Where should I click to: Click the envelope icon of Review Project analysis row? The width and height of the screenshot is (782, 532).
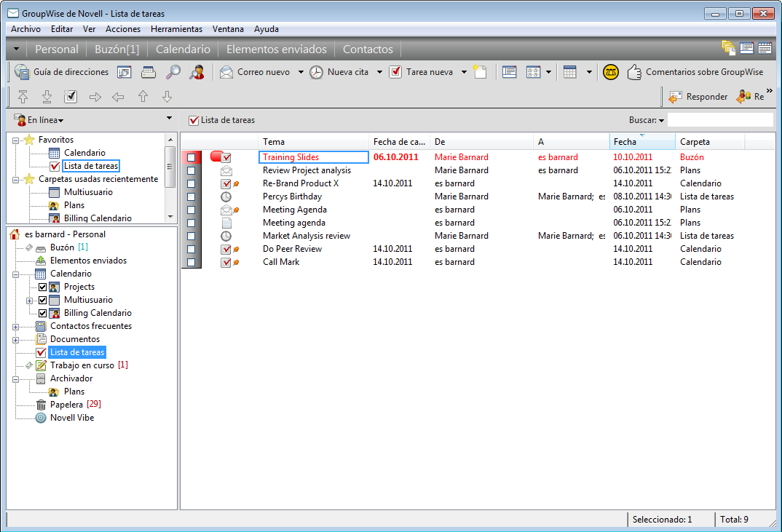[226, 170]
